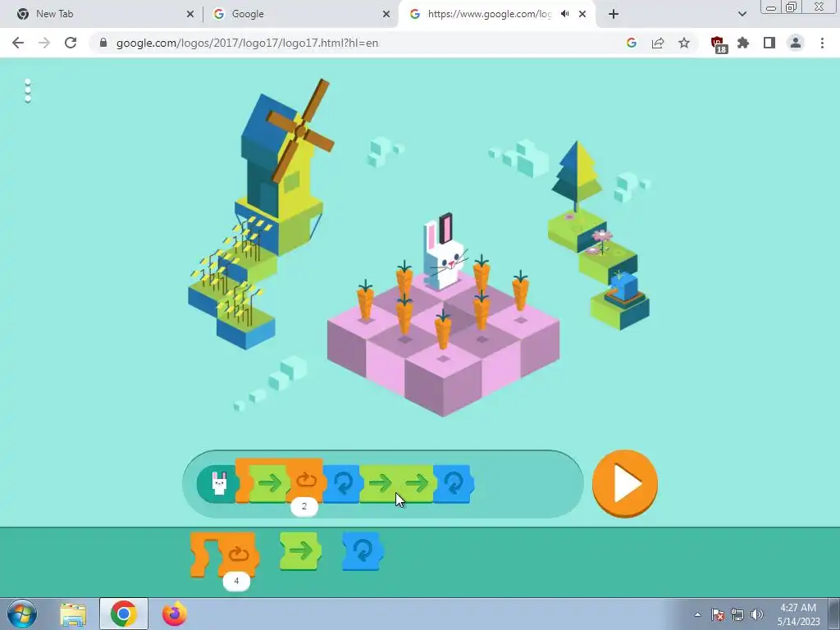The width and height of the screenshot is (840, 630).
Task: Open the three-dot game menu at top left
Action: [28, 91]
